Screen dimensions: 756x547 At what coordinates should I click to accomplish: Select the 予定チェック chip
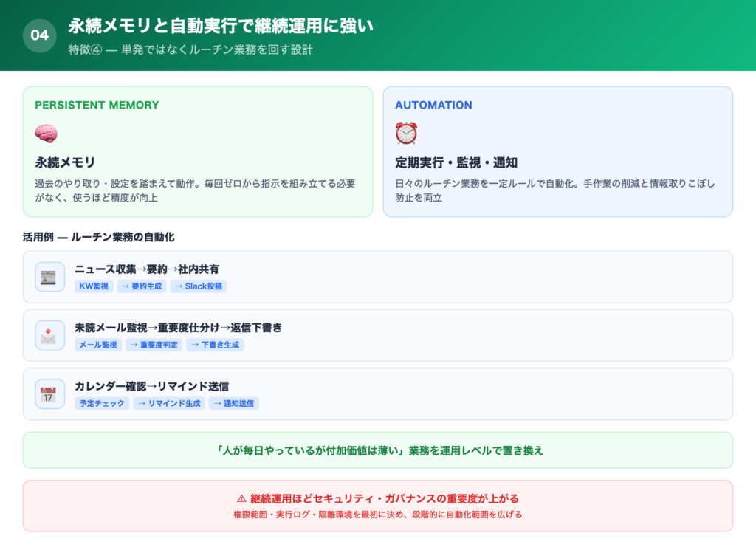pyautogui.click(x=103, y=403)
